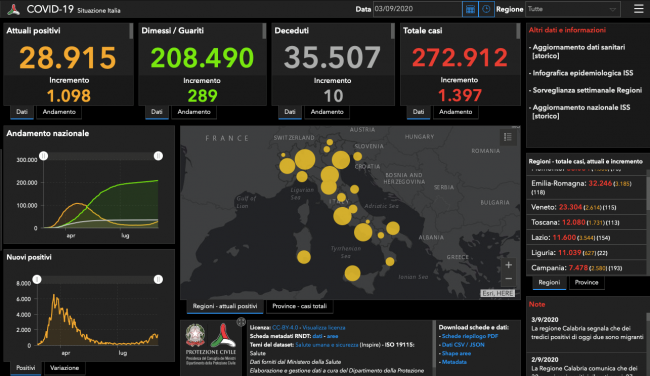
Task: Grab the right handle of Andamento nazionale slider
Action: point(158,156)
